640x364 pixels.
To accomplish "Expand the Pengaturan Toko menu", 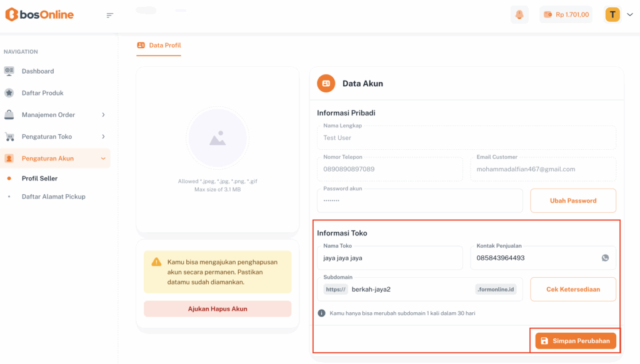I will (55, 137).
